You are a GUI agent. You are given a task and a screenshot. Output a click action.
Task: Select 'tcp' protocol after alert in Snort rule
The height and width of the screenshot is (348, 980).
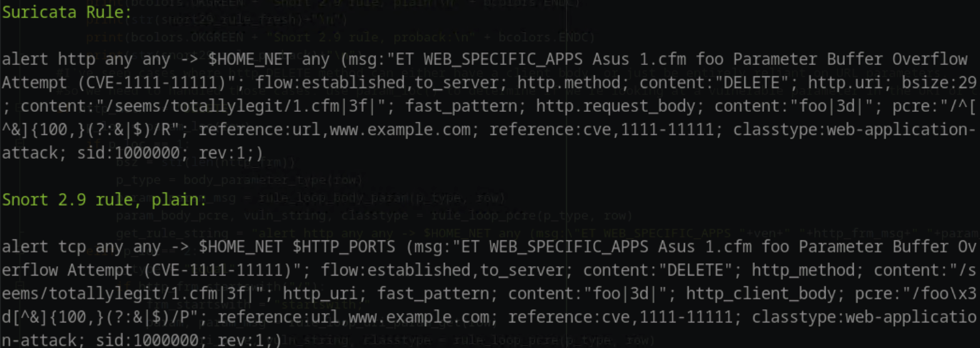(x=73, y=246)
